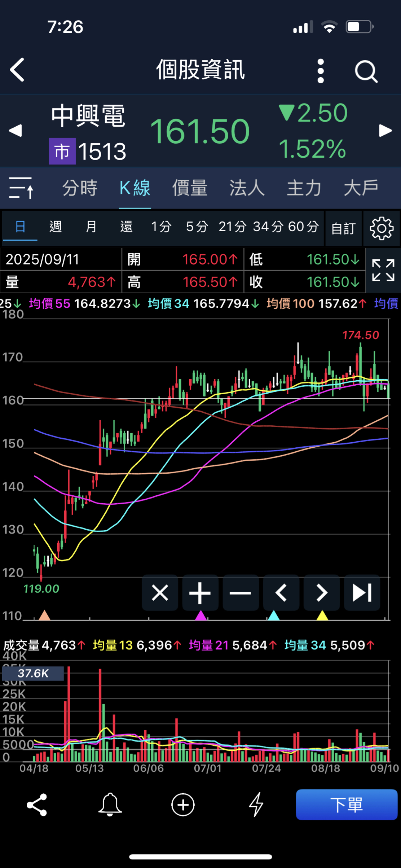This screenshot has width=401, height=868.
Task: Expand chart to fullscreen
Action: 383,270
